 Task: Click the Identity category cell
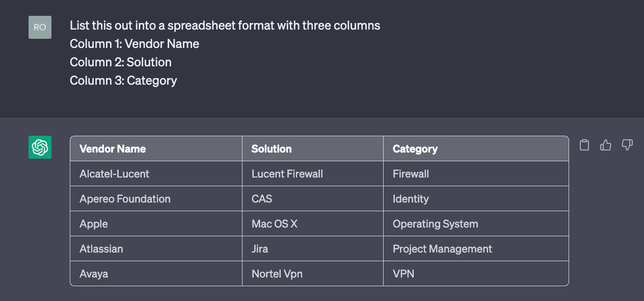click(x=476, y=199)
